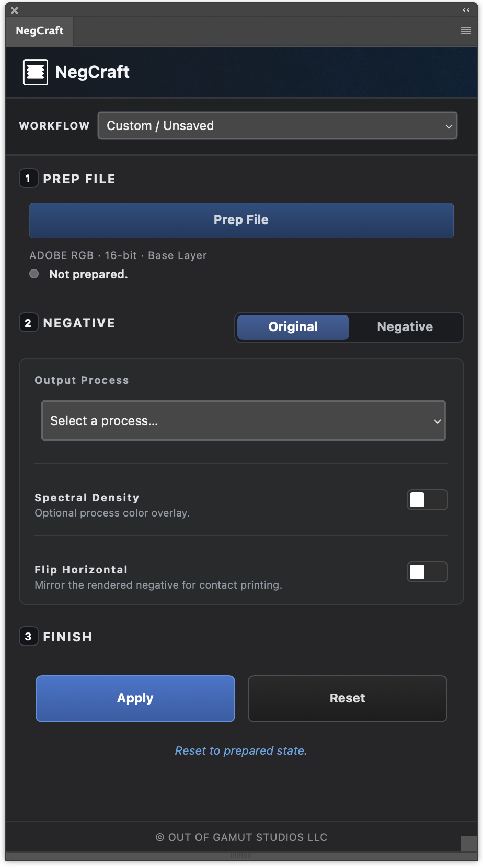The height and width of the screenshot is (868, 483).
Task: Click the Output Process dropdown chevron
Action: click(x=438, y=421)
